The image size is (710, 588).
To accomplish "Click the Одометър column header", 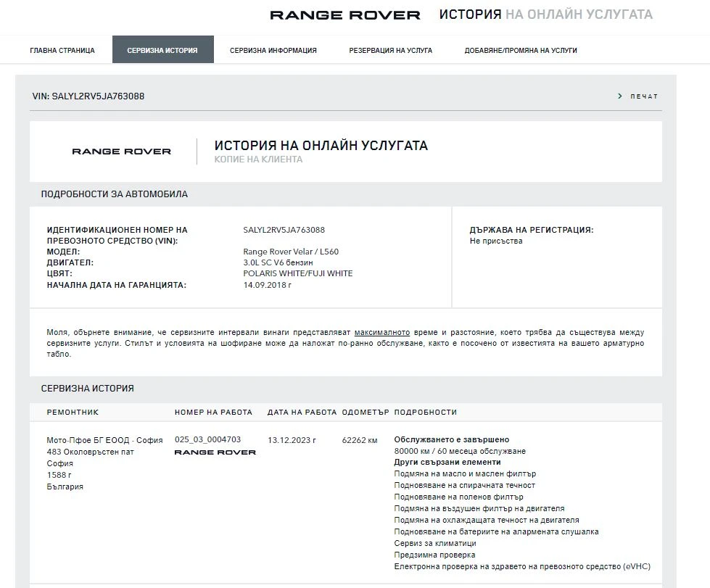I will click(x=366, y=412).
